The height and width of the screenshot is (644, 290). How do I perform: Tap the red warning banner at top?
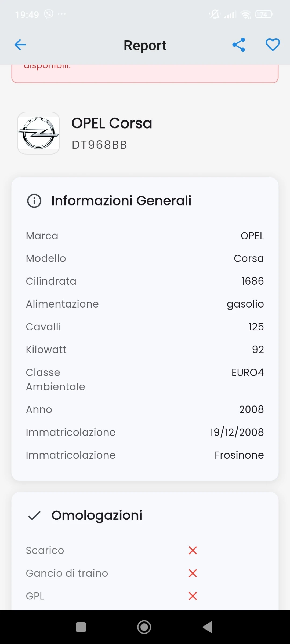point(145,74)
